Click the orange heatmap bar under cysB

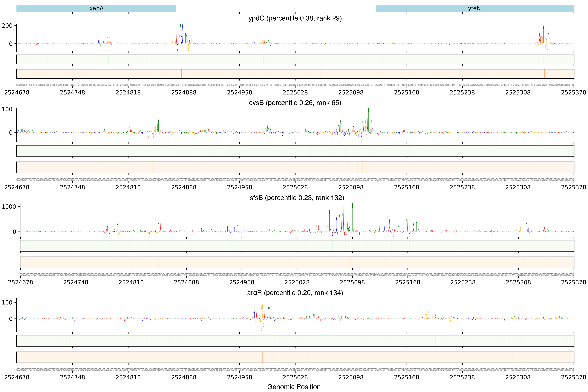pos(295,167)
